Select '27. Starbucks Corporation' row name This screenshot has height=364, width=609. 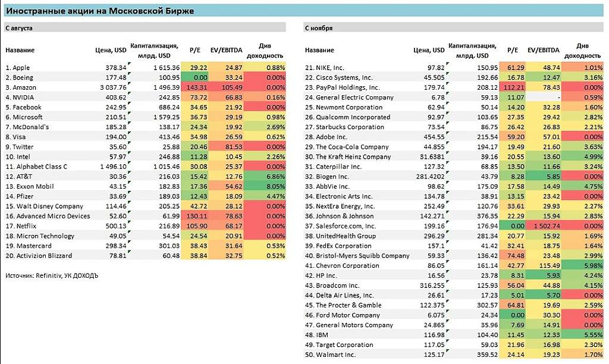[344, 127]
